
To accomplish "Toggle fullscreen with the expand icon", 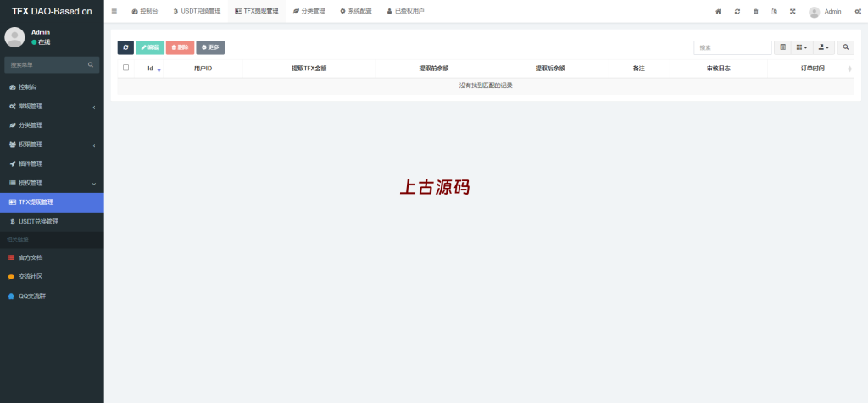I will click(x=793, y=11).
